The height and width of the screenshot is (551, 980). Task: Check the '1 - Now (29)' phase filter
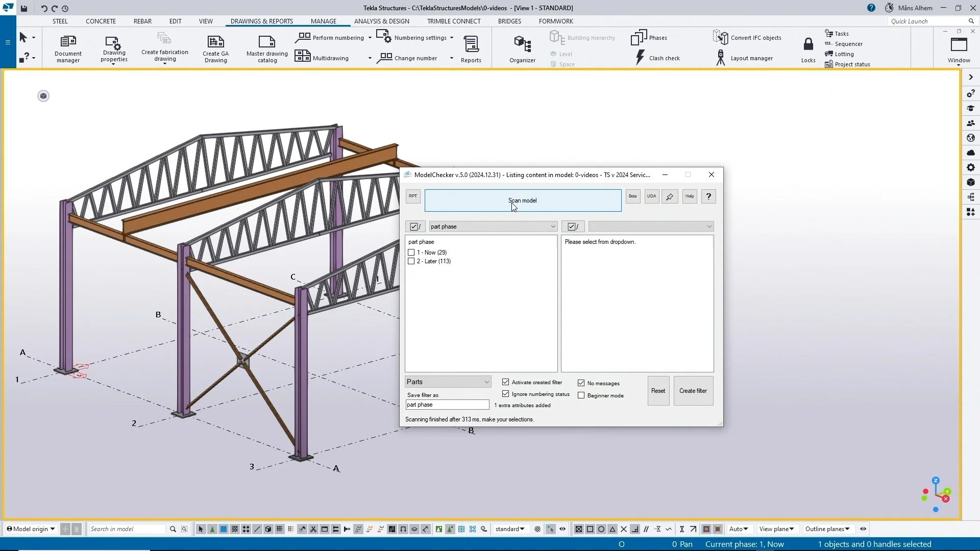tap(411, 252)
